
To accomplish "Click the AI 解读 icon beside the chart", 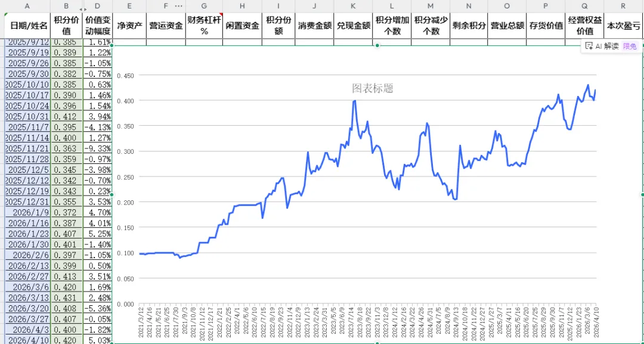I will click(589, 46).
